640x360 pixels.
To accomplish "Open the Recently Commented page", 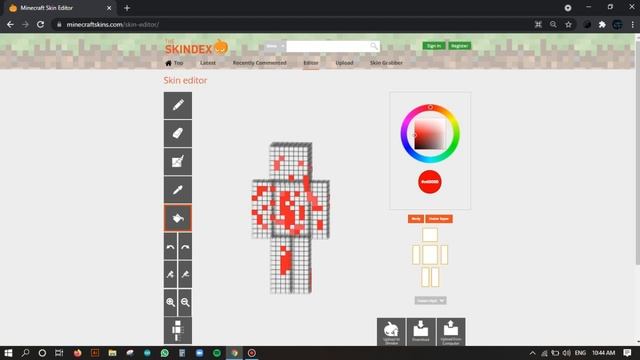I will coord(260,63).
